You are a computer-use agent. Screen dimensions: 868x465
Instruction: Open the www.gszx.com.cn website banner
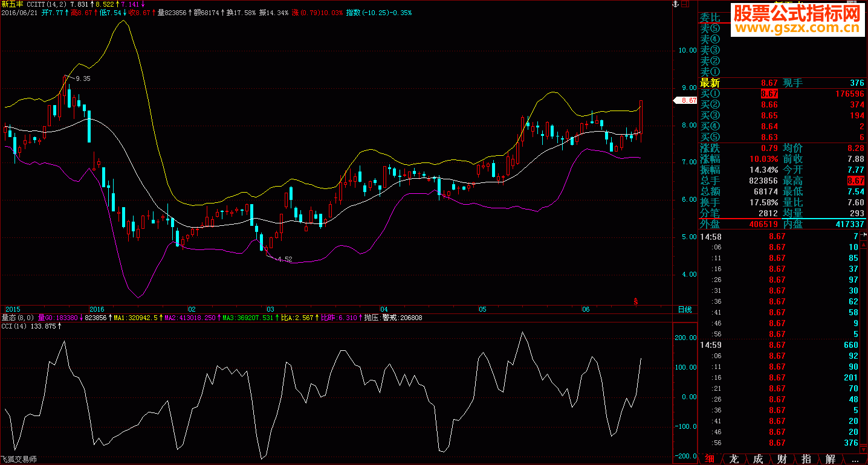797,28
